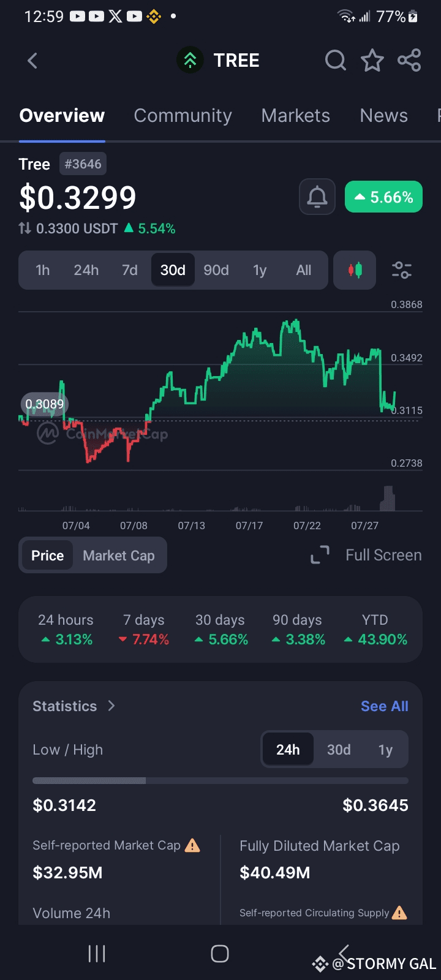The height and width of the screenshot is (980, 441).
Task: Tap the $0.3142 low value
Action: (x=64, y=805)
